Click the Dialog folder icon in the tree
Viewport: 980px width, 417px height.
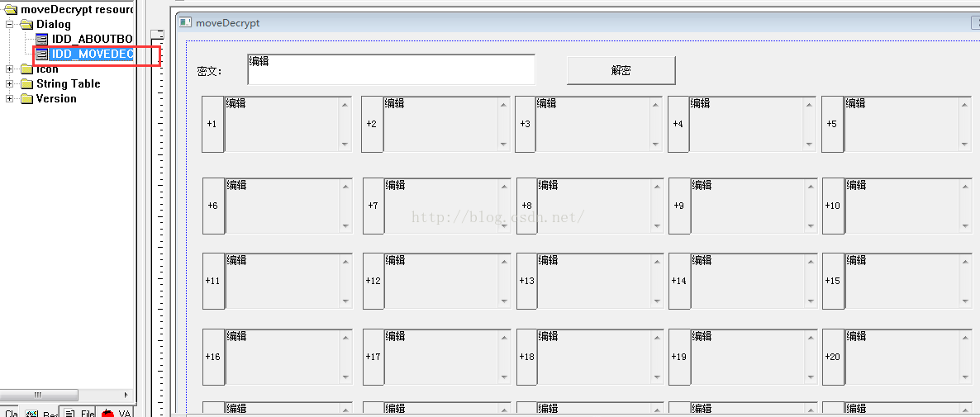(x=27, y=24)
